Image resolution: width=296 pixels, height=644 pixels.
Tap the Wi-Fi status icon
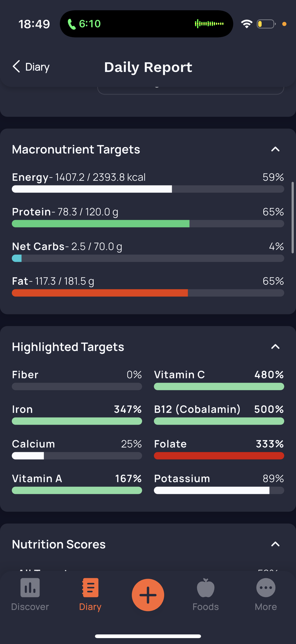click(x=246, y=24)
